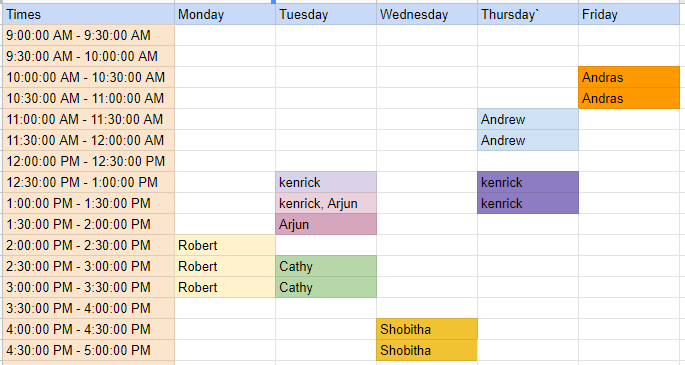This screenshot has width=685, height=365.
Task: Click the green Cathy cell at 2:30 PM
Action: click(326, 266)
